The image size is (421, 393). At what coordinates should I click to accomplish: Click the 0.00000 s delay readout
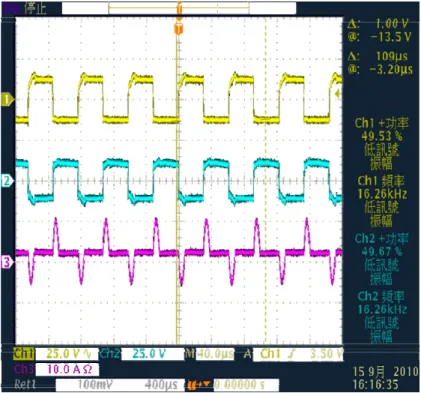point(239,385)
